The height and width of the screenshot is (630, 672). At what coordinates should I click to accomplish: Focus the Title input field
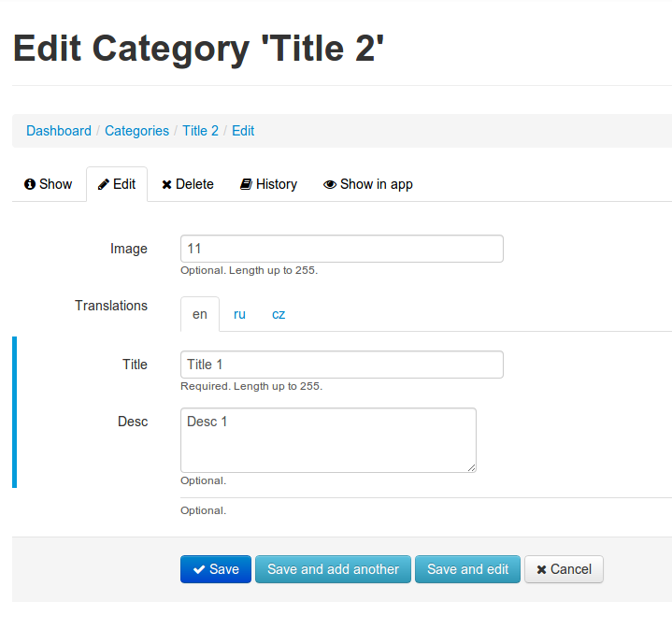tap(342, 365)
